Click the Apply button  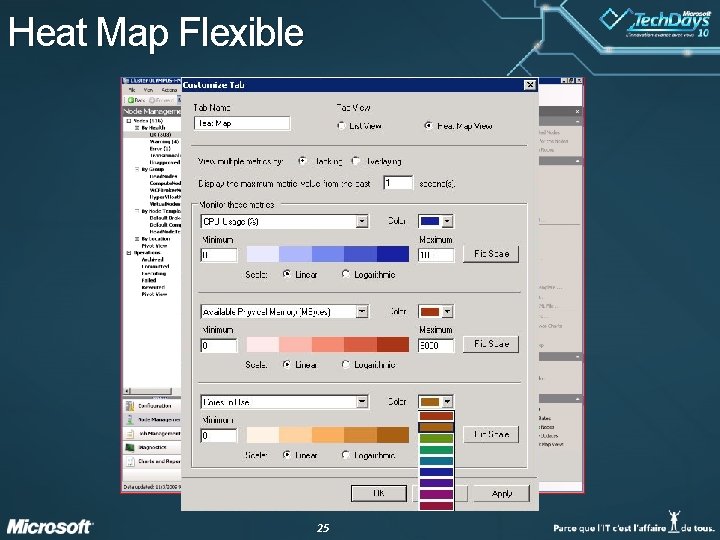pos(501,494)
